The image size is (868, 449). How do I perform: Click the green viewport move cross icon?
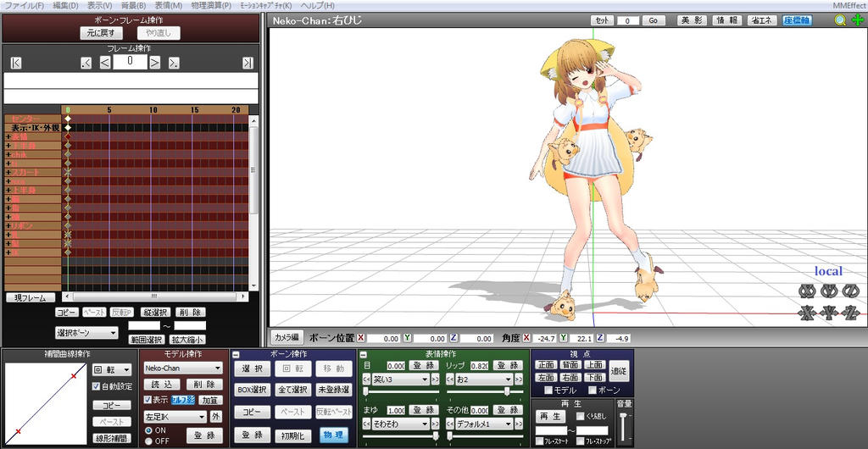(858, 20)
